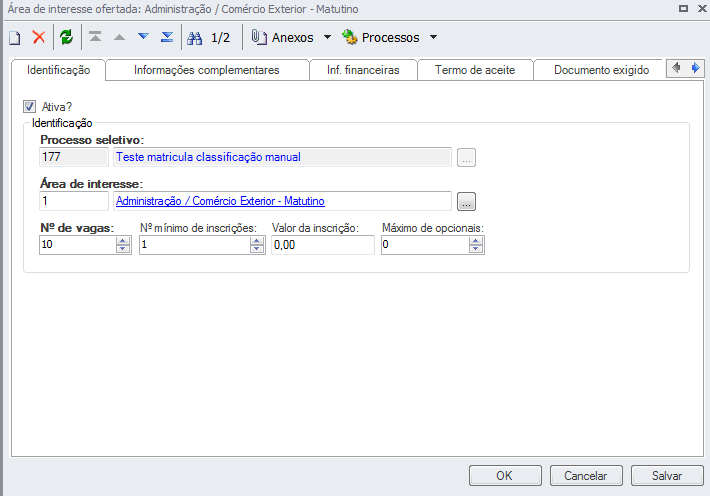Jump to last record arrow icon
This screenshot has width=710, height=496.
coord(167,37)
